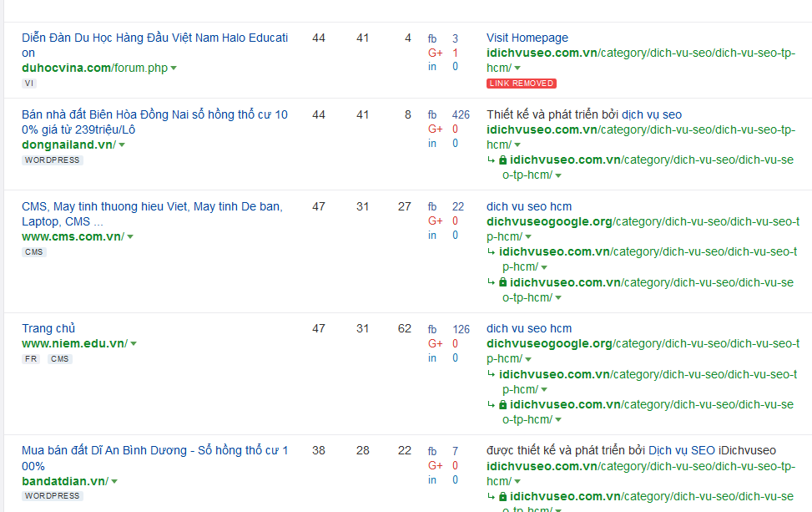The image size is (812, 512).
Task: Click the LINK REMOVED badge
Action: click(x=521, y=83)
